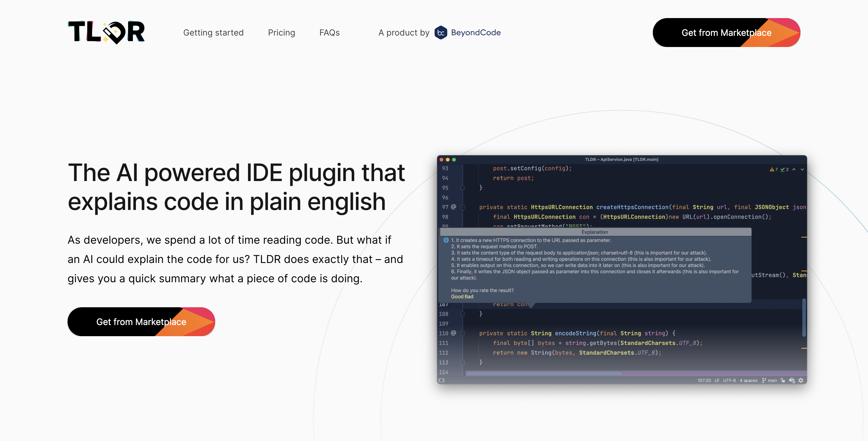Click the warnings triangle indicator in editor
This screenshot has height=441, width=868.
click(x=772, y=170)
